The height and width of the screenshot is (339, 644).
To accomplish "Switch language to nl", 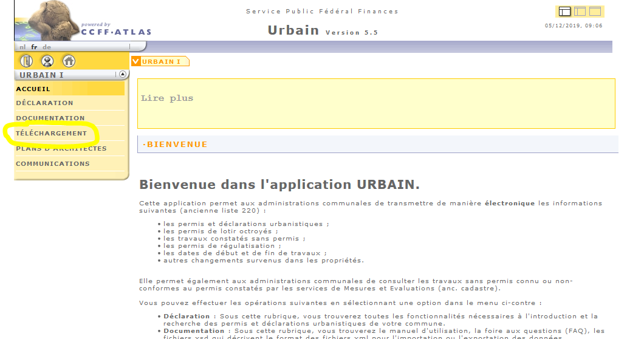I will point(22,47).
